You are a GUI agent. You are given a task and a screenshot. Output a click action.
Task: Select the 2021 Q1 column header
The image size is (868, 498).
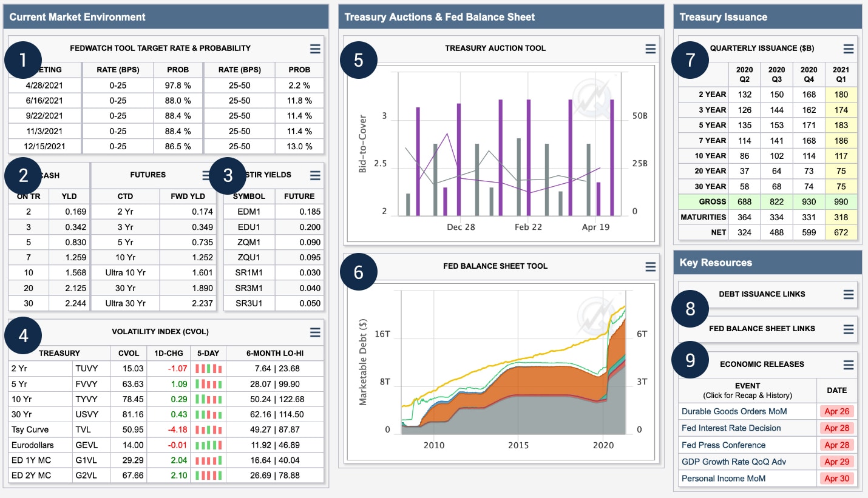[x=841, y=74]
